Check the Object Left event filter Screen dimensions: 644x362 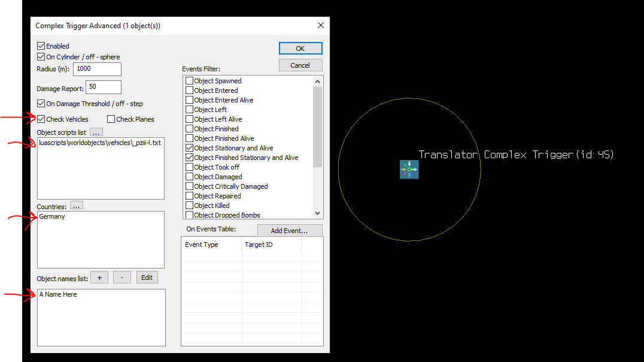pos(189,110)
